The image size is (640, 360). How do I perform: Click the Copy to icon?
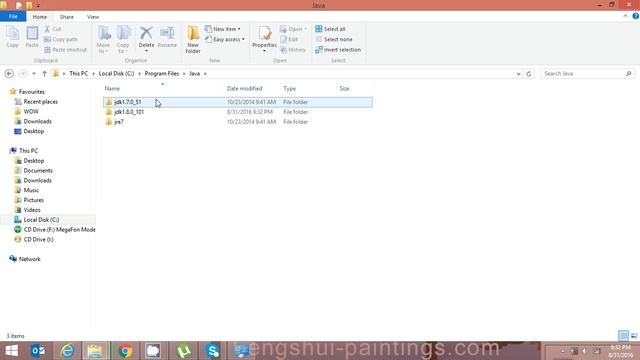click(x=123, y=34)
